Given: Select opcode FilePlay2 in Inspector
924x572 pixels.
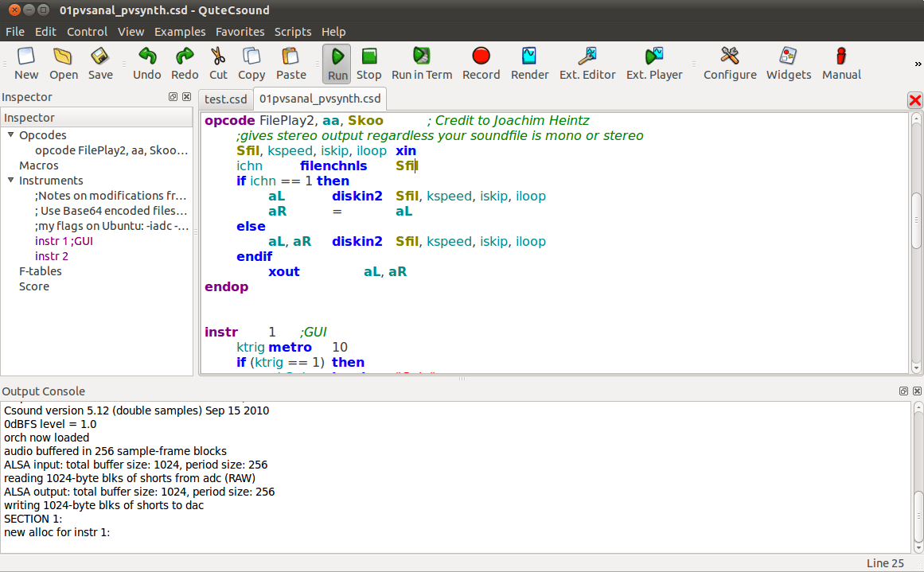Looking at the screenshot, I should click(x=111, y=150).
